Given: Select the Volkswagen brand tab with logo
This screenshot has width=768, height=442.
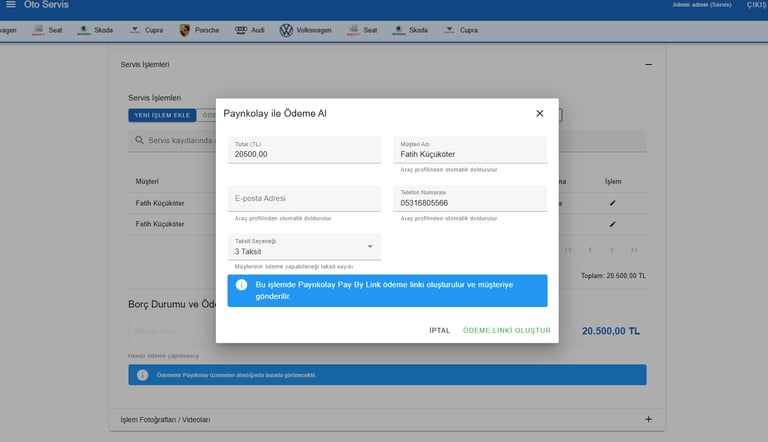Looking at the screenshot, I should (306, 30).
